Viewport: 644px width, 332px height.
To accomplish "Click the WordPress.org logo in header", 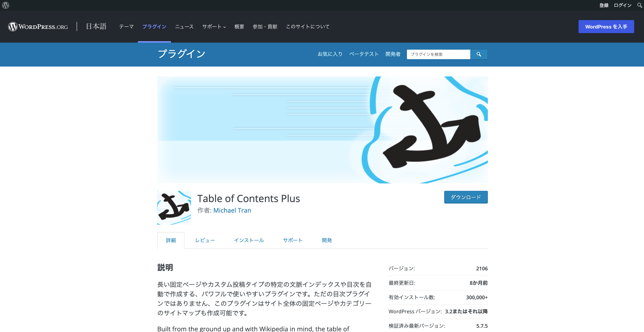I will (38, 27).
